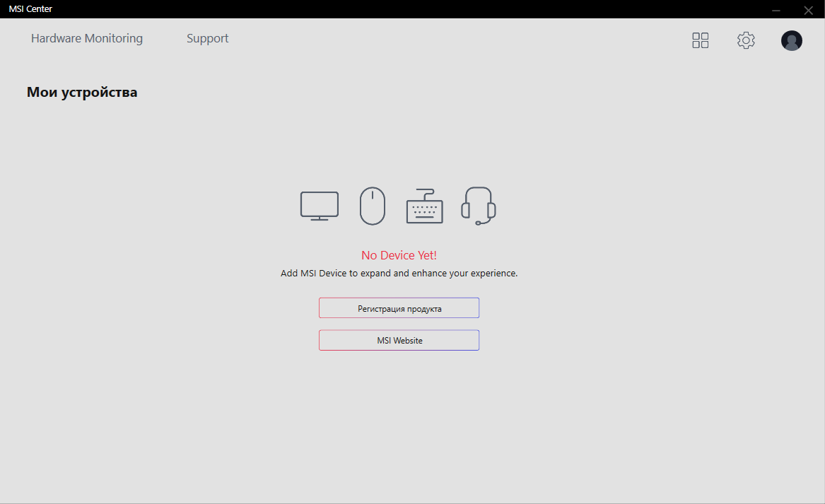Switch to the Support tab

click(207, 39)
